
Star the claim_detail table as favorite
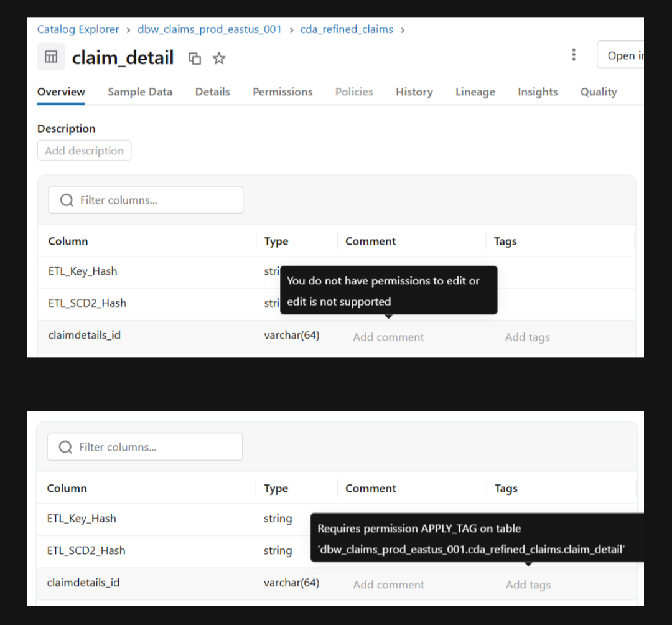coord(219,58)
